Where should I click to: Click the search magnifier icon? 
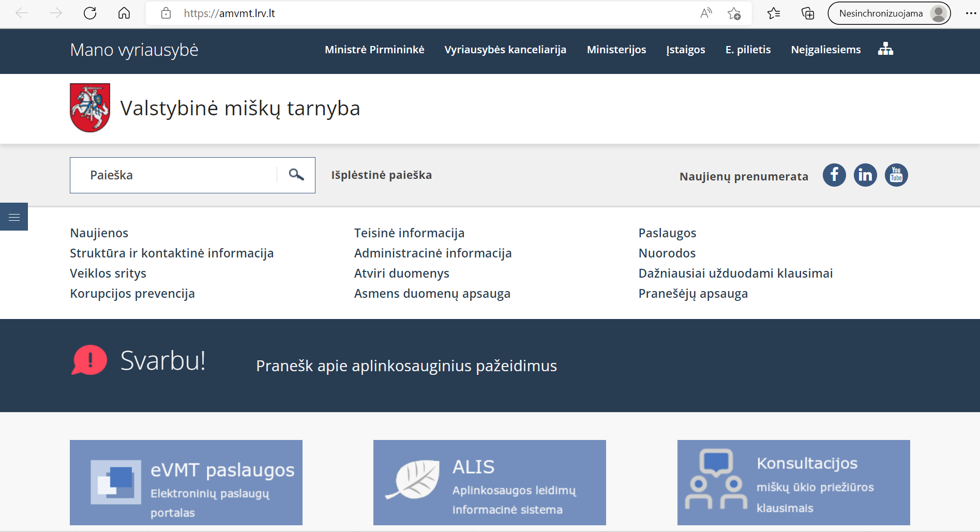(296, 175)
